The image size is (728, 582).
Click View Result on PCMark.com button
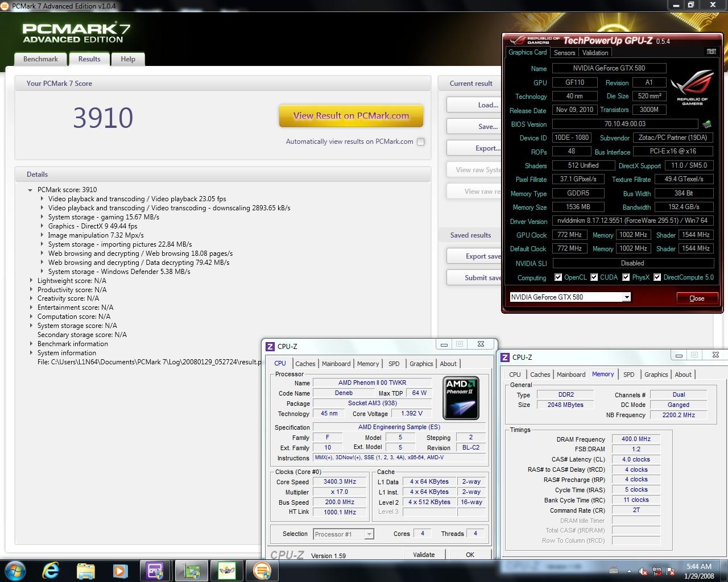(351, 115)
